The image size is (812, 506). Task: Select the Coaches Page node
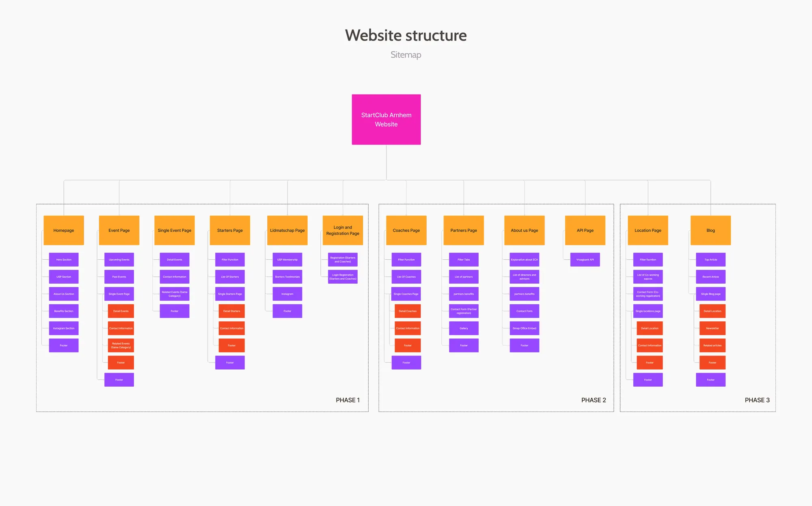click(406, 230)
